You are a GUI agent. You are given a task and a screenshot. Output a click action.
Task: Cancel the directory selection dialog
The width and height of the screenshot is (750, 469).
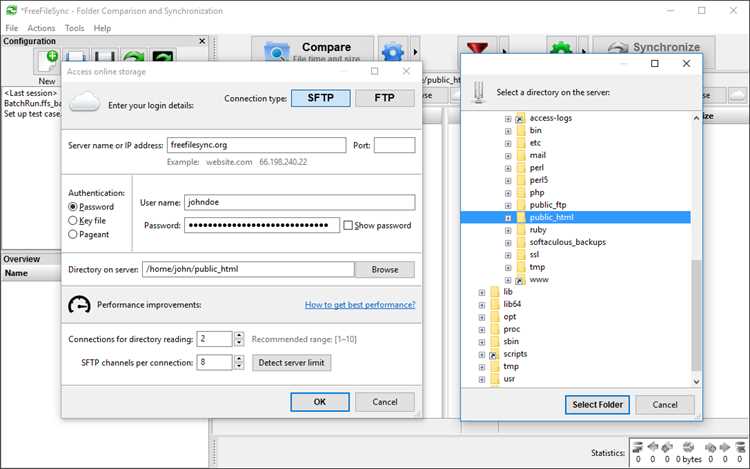665,405
